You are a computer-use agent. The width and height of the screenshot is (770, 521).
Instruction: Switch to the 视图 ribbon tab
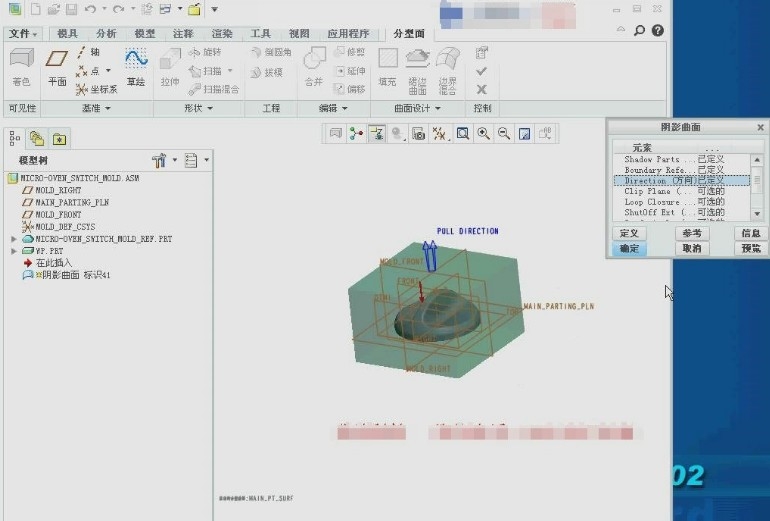click(299, 34)
